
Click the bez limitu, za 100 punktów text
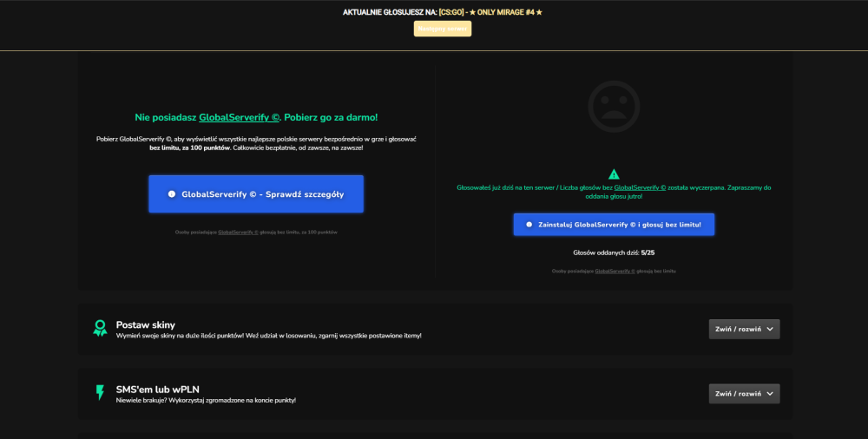tap(189, 148)
